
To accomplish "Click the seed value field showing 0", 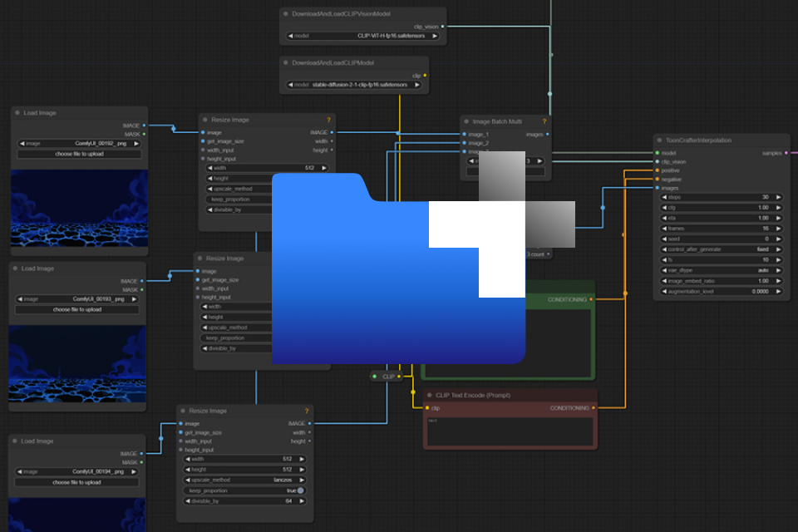I will 722,239.
